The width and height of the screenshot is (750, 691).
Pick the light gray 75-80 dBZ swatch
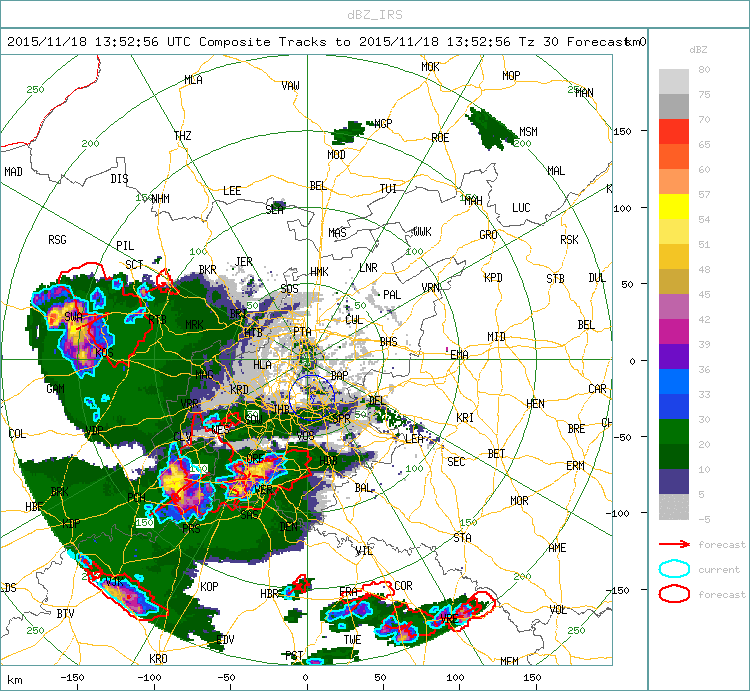[x=673, y=81]
